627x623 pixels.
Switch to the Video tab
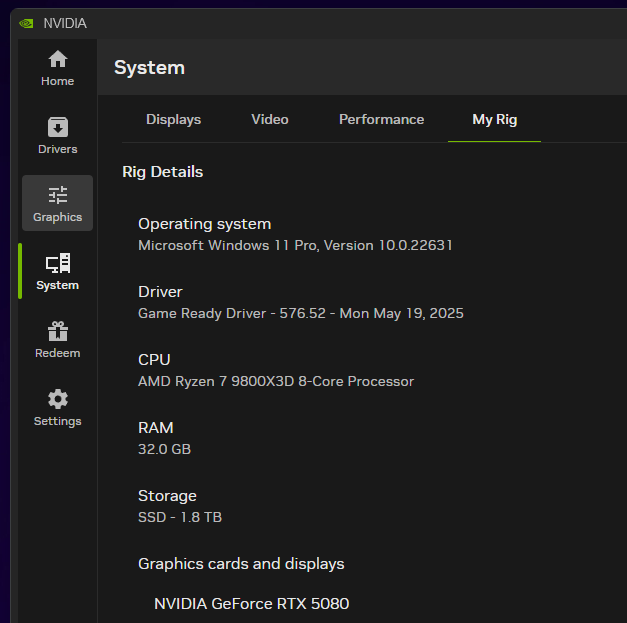pos(270,120)
